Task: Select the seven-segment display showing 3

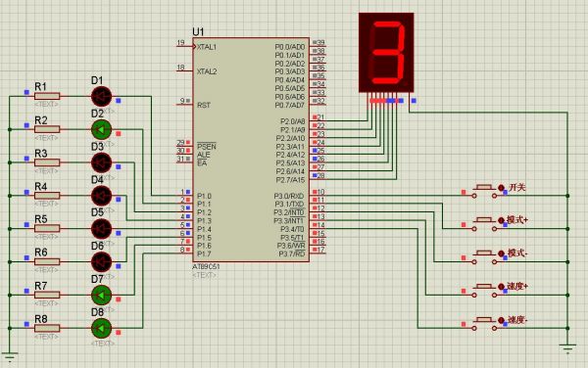Action: pos(386,53)
